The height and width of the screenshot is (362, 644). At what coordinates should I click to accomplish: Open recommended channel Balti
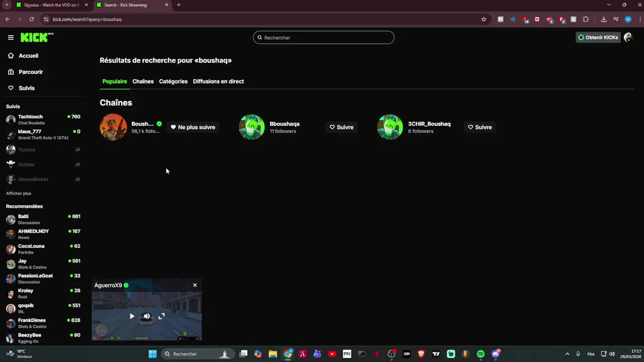[x=43, y=219]
